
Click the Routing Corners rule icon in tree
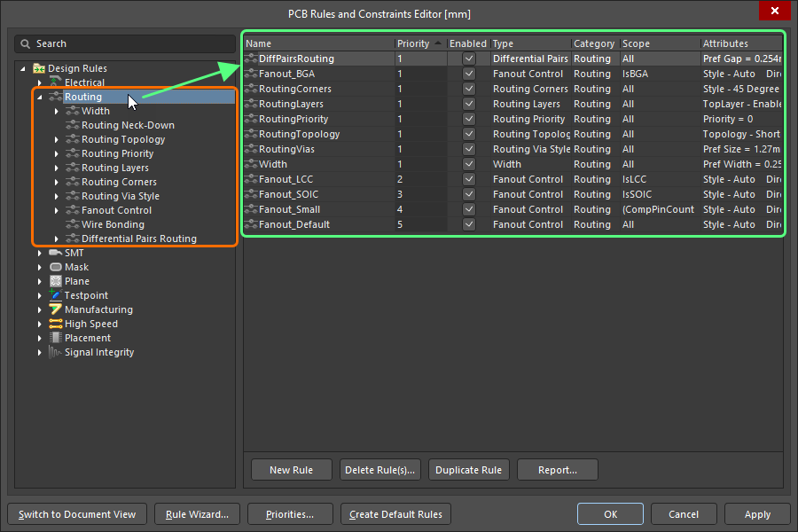73,182
